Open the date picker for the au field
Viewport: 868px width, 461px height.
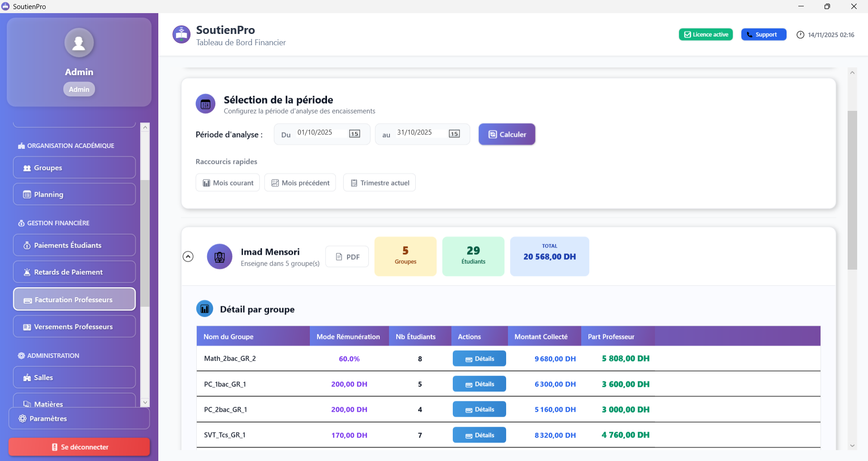454,133
